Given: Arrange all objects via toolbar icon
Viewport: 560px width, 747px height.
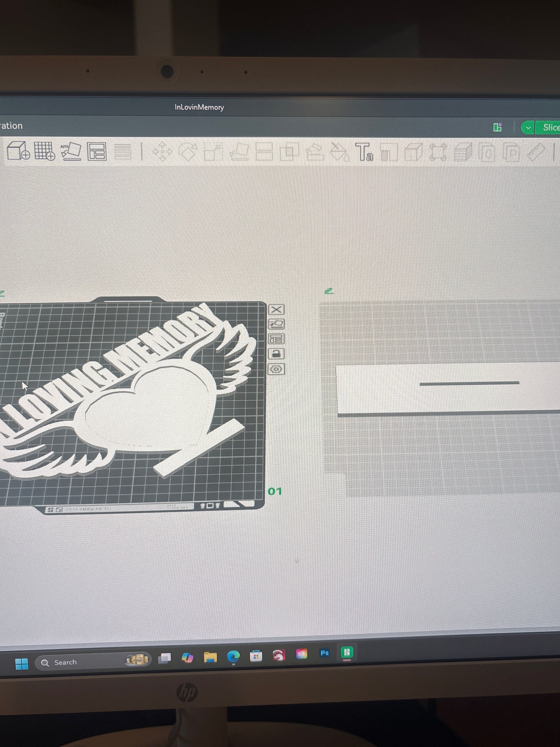Looking at the screenshot, I should tap(97, 151).
